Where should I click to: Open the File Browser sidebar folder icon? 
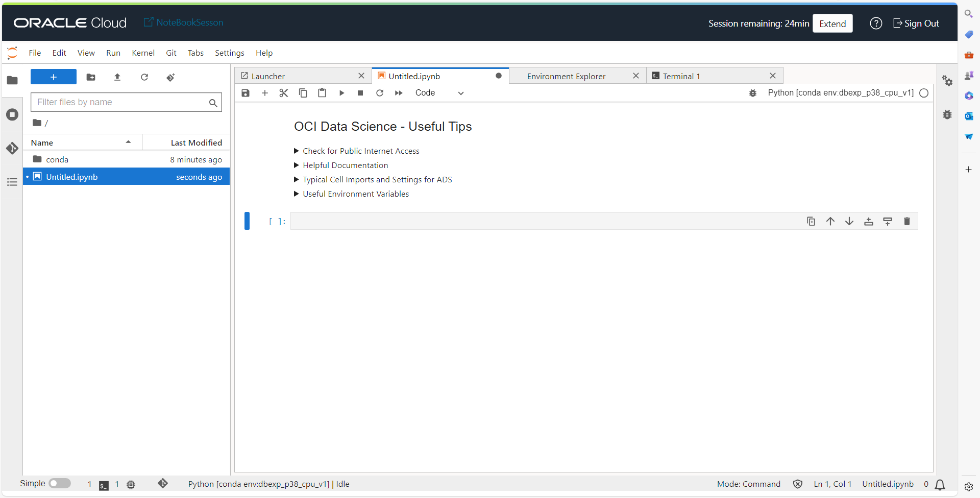tap(12, 80)
